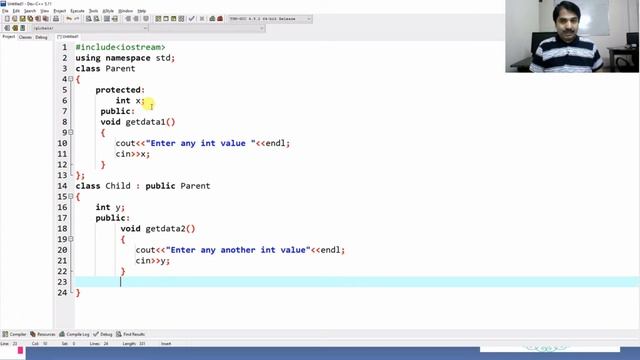
Task: Collapse the fold marker at line 15
Action: [x=71, y=196]
